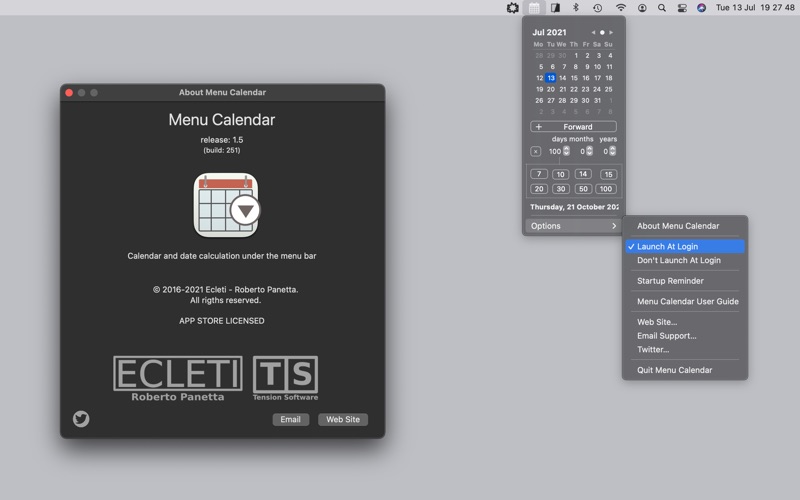The width and height of the screenshot is (800, 500).
Task: Set offset with the 14 days preset
Action: coord(583,174)
